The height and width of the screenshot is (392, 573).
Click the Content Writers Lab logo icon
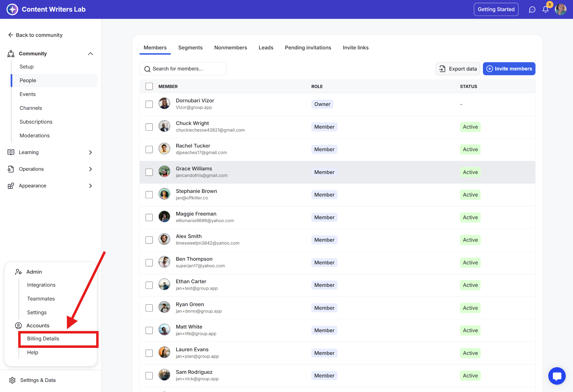(12, 10)
